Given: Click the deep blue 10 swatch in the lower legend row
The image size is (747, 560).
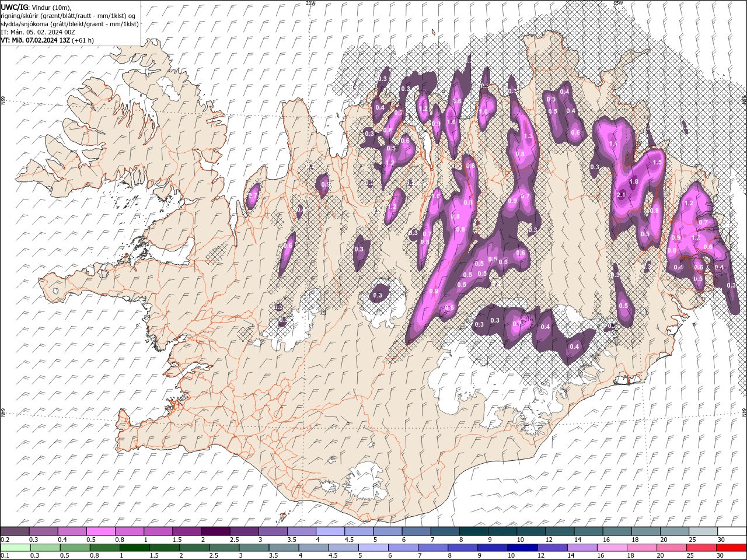Looking at the screenshot, I should 522,548.
